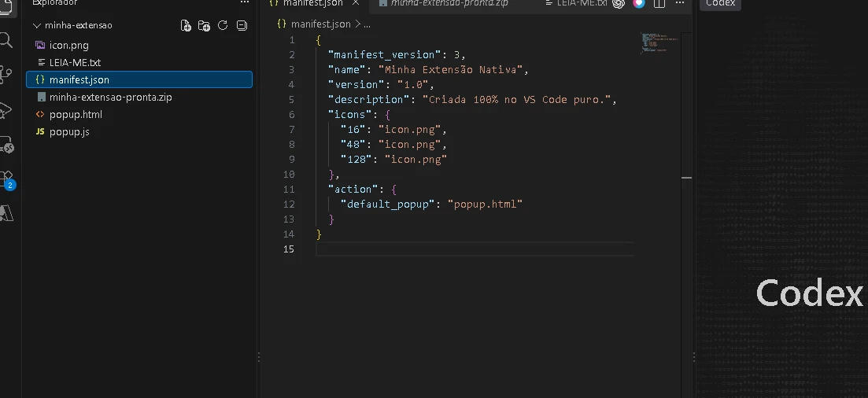The width and height of the screenshot is (868, 398).
Task: Open the Search view in the activity bar
Action: coord(6,40)
